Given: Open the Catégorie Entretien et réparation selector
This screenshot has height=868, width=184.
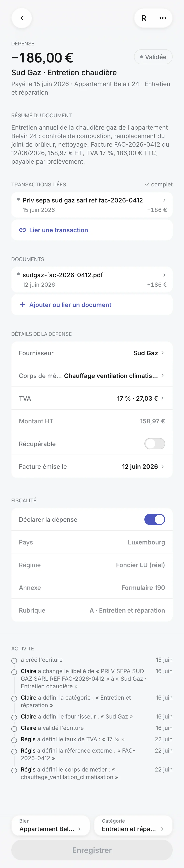Looking at the screenshot, I should coord(133,825).
